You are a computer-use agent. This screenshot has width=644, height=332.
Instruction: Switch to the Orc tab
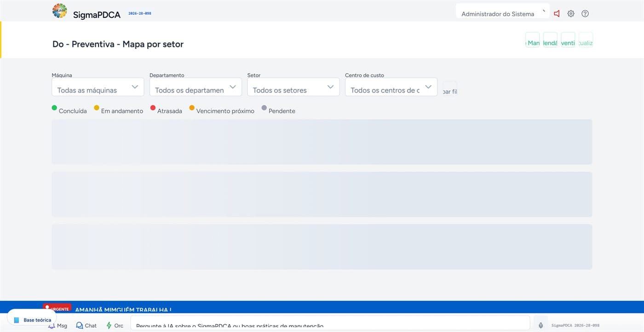pos(115,325)
